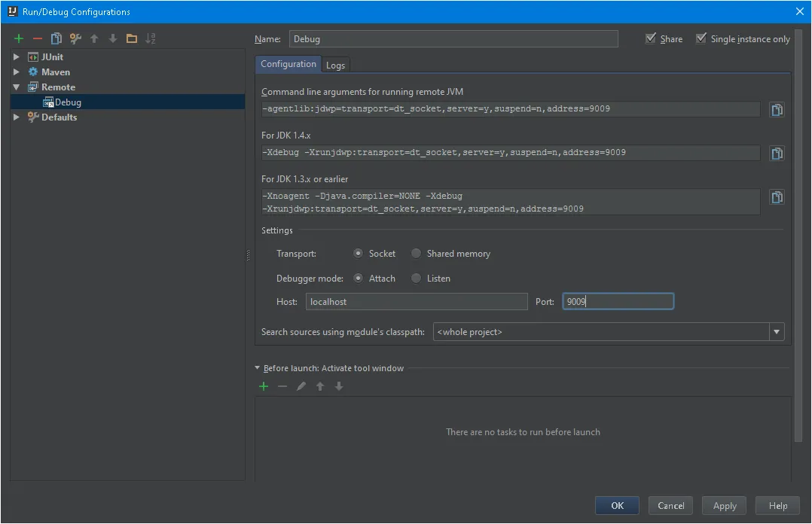Click the Name input field

453,39
